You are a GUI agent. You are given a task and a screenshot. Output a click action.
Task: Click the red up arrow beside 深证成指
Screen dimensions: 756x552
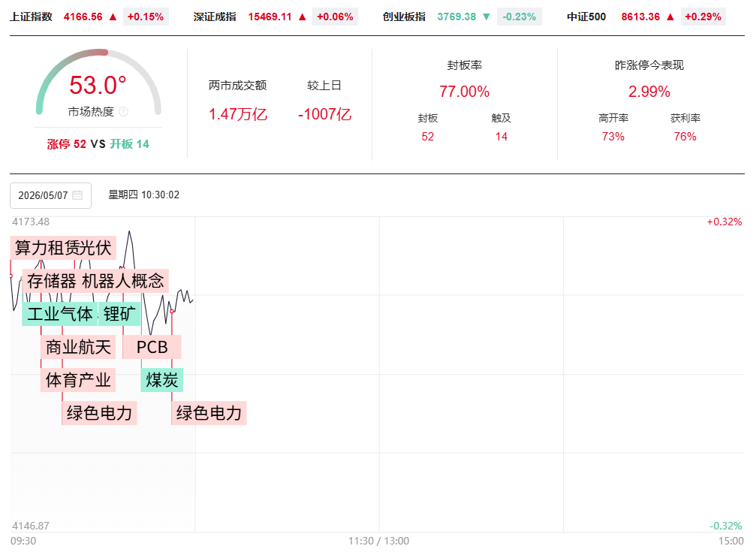(303, 17)
